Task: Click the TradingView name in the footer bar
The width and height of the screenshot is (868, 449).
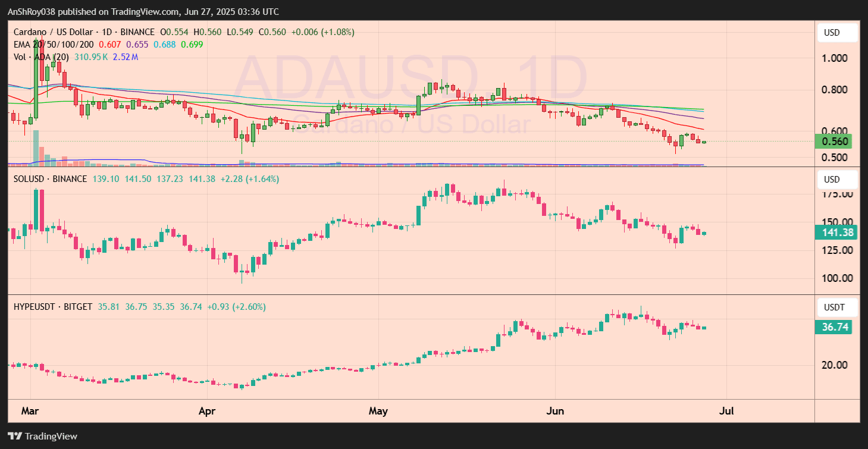Action: [x=52, y=436]
